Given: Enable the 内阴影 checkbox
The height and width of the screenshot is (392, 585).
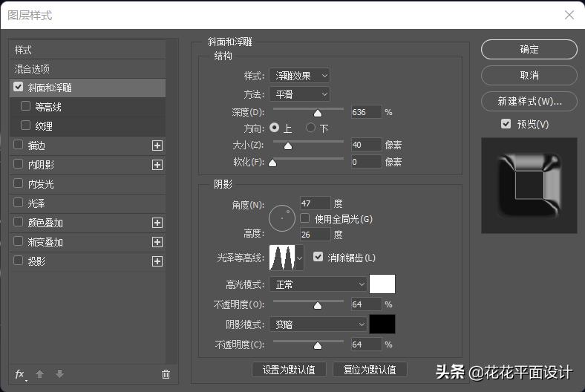Looking at the screenshot, I should (x=18, y=164).
